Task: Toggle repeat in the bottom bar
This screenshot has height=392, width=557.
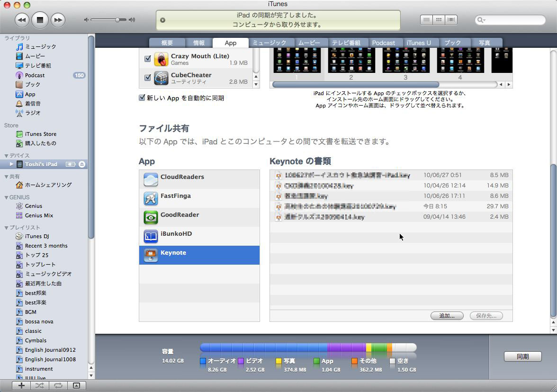Action: click(x=58, y=385)
